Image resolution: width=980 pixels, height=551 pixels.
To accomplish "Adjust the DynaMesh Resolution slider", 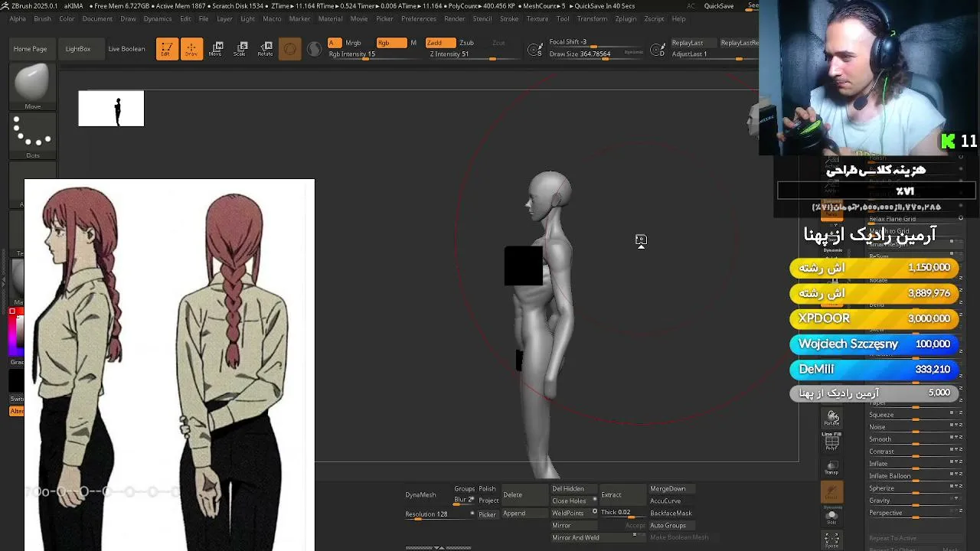I will click(x=439, y=514).
